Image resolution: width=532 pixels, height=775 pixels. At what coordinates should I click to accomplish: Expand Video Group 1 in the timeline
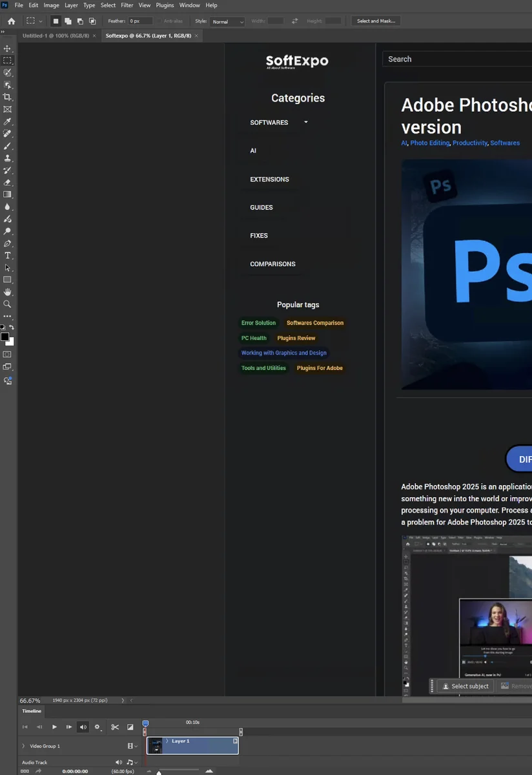click(x=23, y=745)
